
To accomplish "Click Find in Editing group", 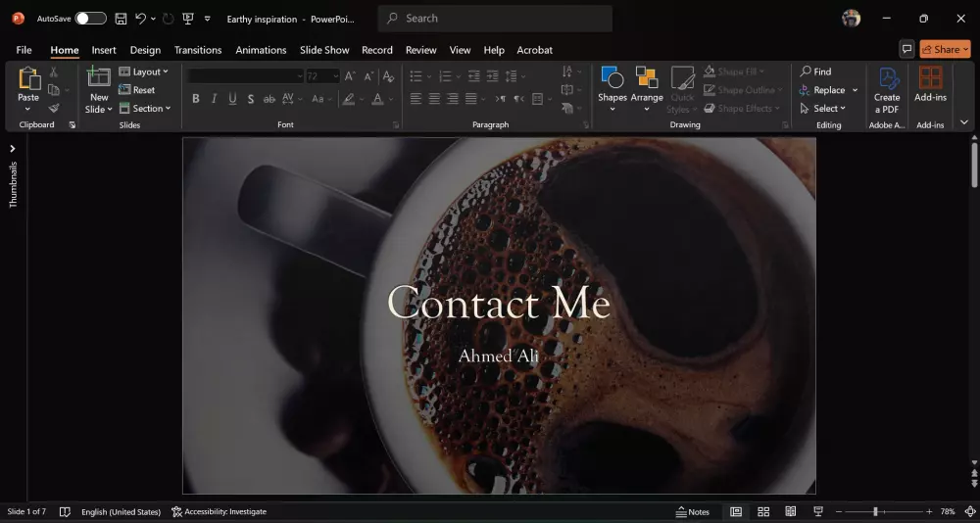I will click(815, 71).
